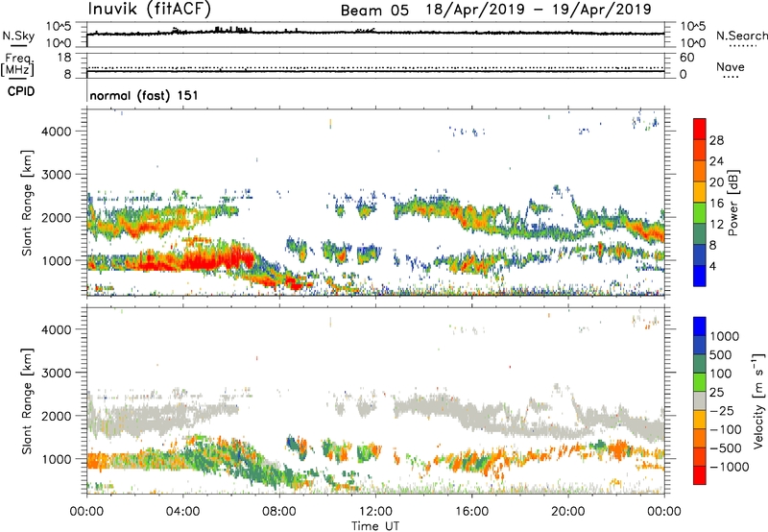
Task: Click the 12:00 time axis label
Action: (x=375, y=512)
